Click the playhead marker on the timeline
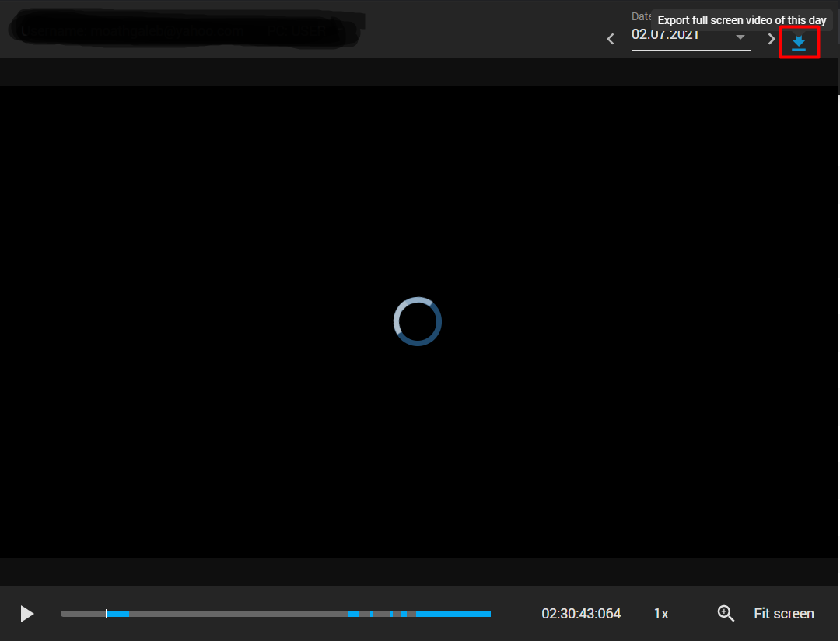Screen dimensions: 840x641 click(x=107, y=614)
